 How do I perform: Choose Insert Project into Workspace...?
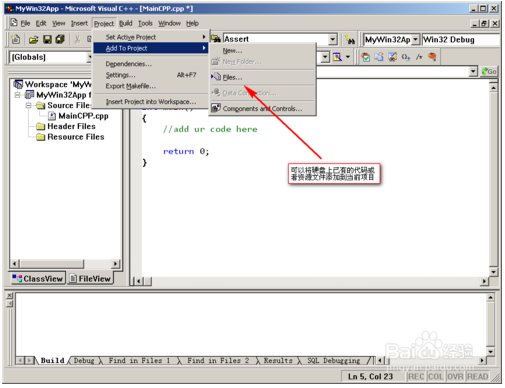(151, 102)
